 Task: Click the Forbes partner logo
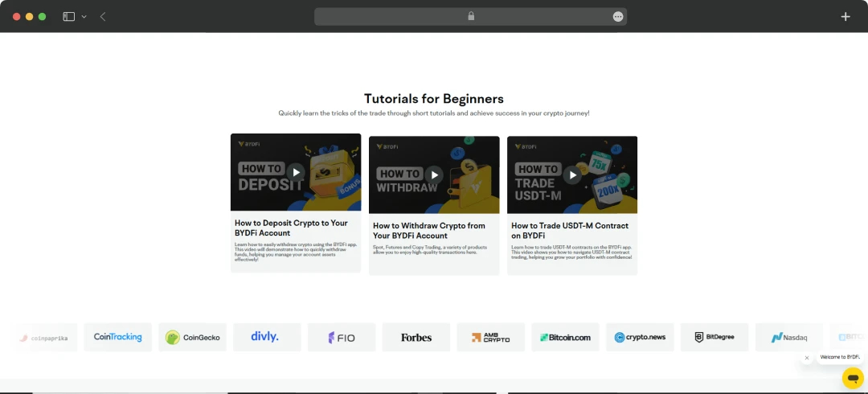pyautogui.click(x=416, y=337)
